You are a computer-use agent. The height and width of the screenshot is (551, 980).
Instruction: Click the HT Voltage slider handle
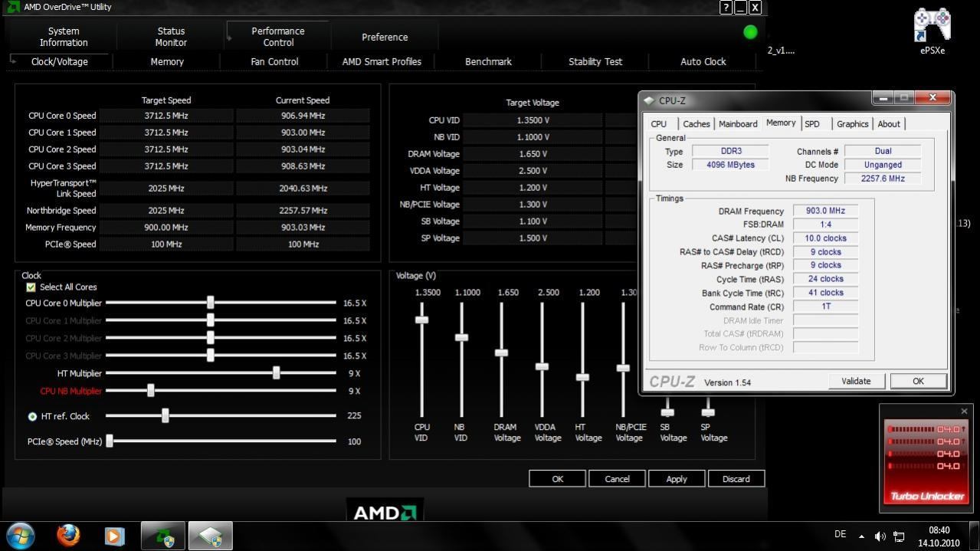[x=582, y=377]
